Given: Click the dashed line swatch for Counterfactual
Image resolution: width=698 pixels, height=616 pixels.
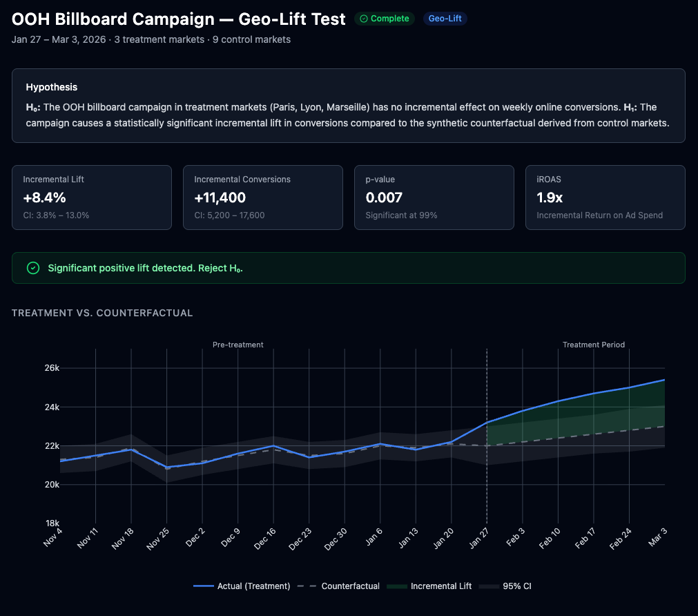Looking at the screenshot, I should (307, 586).
